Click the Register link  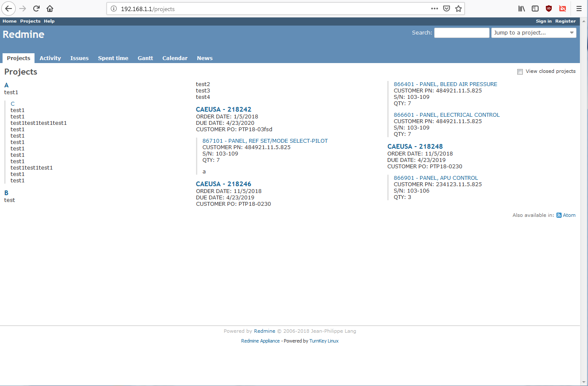[565, 21]
